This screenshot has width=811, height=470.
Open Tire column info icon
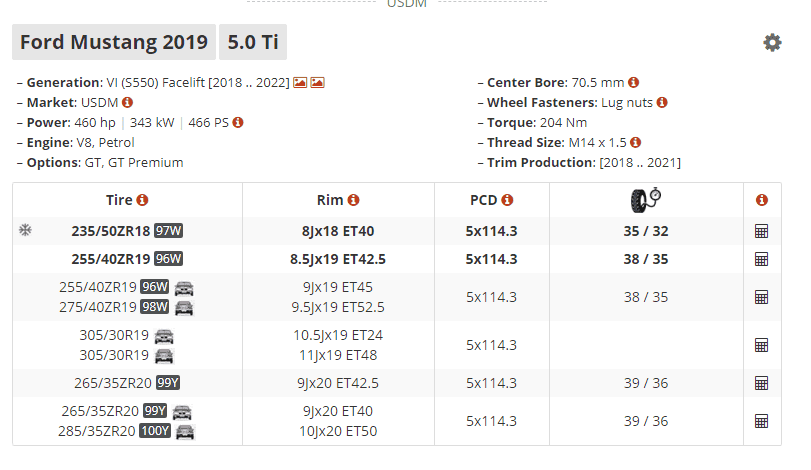coord(143,200)
